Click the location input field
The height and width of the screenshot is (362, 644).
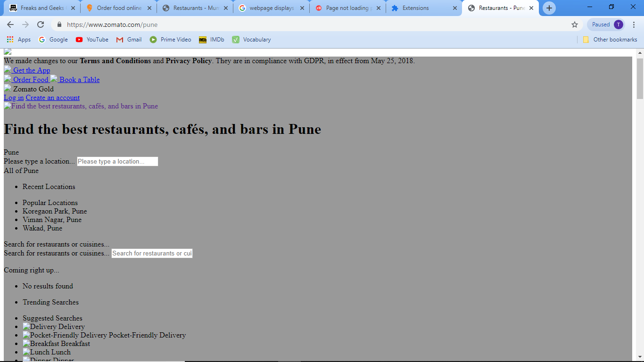pyautogui.click(x=117, y=162)
